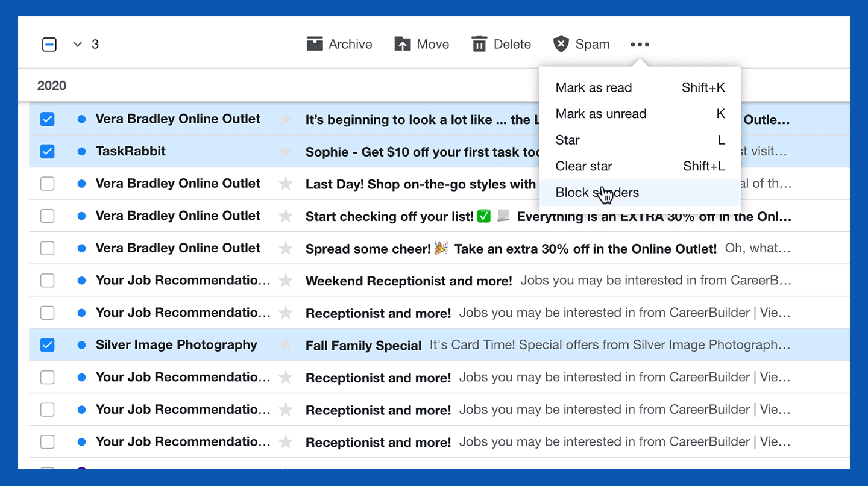This screenshot has height=486, width=868.
Task: Delete the selected messages
Action: (501, 43)
